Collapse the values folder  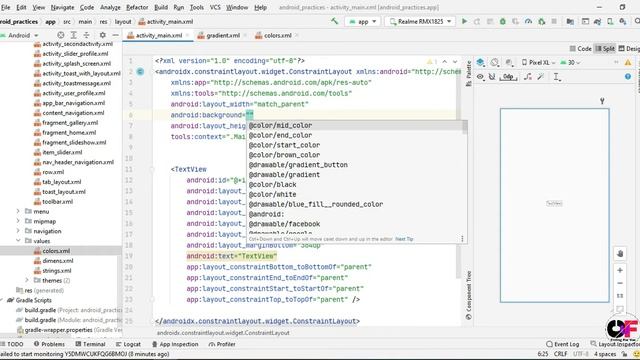pos(18,240)
